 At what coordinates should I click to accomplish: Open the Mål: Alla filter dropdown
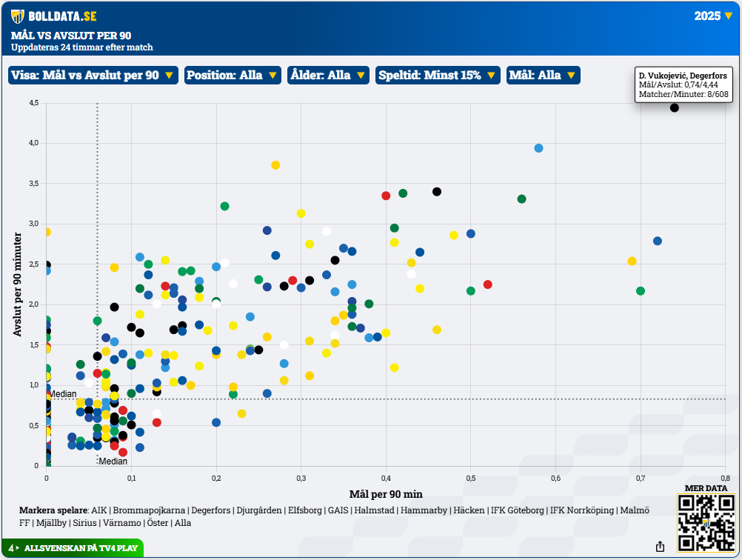[543, 75]
